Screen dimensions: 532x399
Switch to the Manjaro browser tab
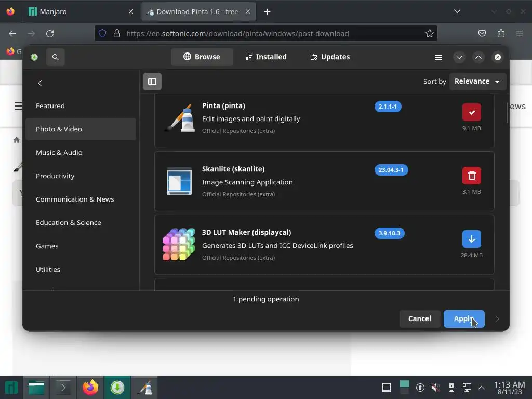click(x=82, y=11)
